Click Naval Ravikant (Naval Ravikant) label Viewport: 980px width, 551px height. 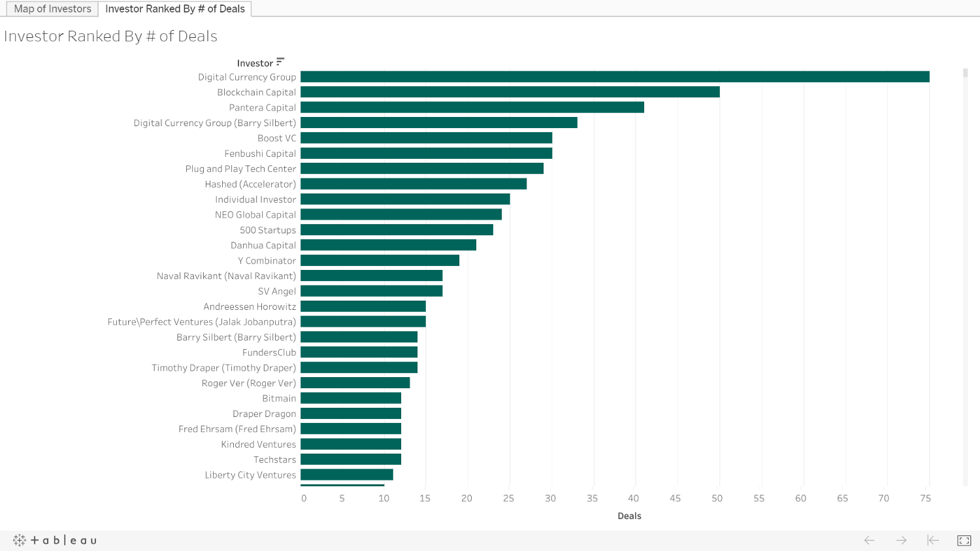(x=226, y=276)
